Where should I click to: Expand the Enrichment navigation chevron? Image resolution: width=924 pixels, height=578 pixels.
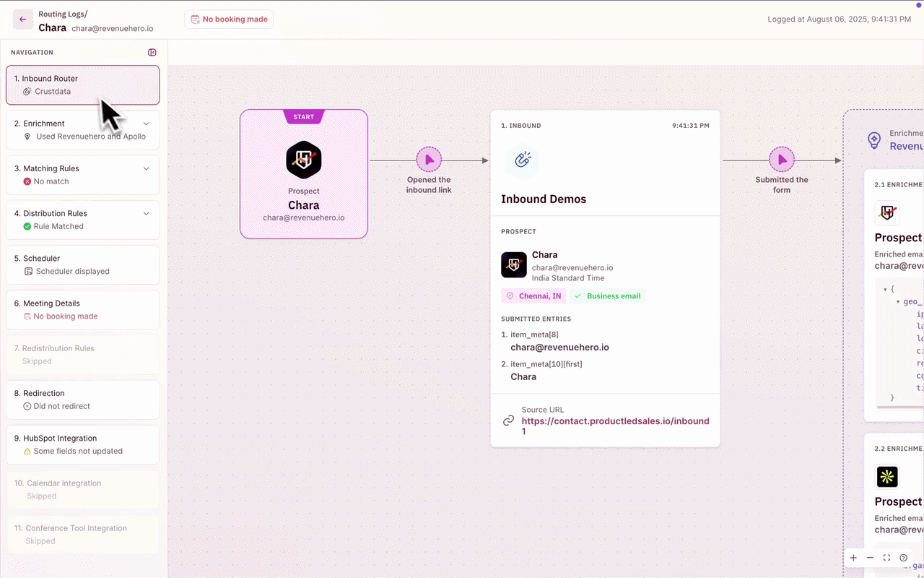(147, 124)
